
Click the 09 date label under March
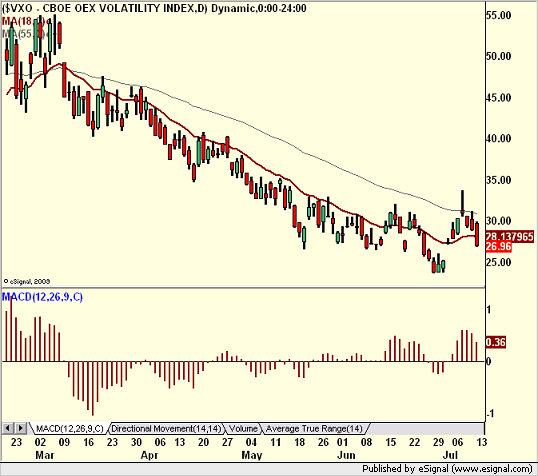pos(64,442)
